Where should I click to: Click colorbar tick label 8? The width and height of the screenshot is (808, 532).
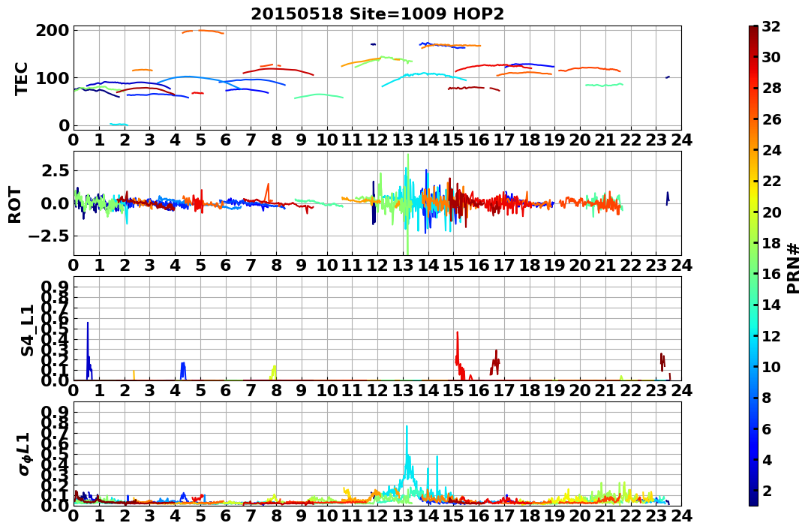coord(766,398)
